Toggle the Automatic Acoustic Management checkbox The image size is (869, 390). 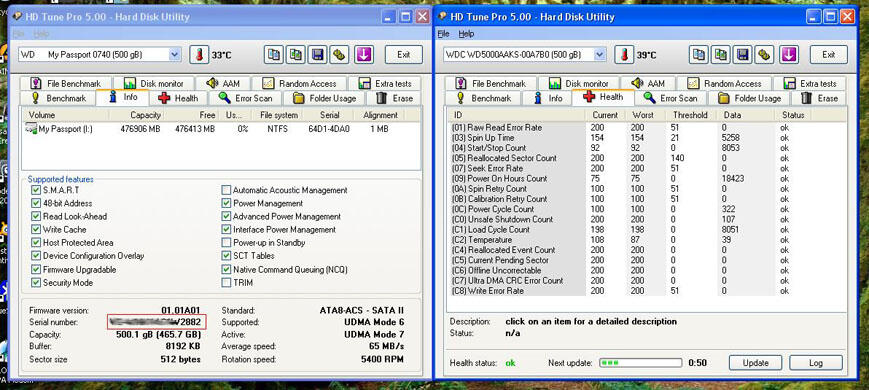(226, 190)
